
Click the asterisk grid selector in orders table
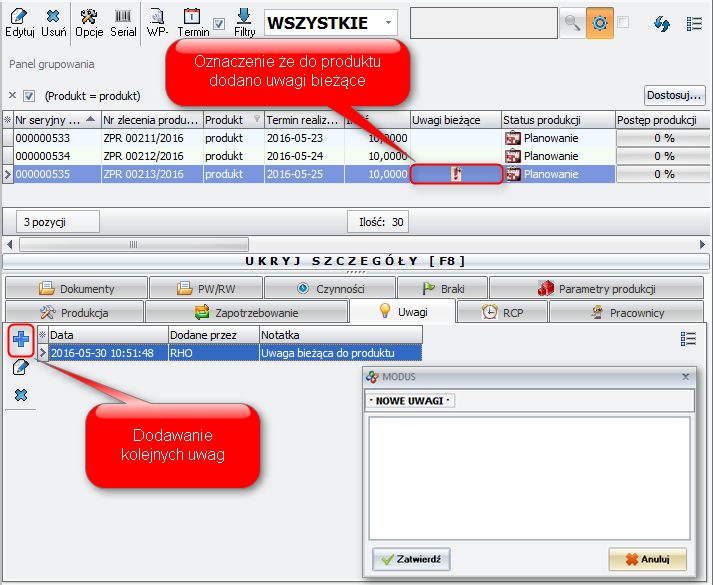[x=7, y=120]
